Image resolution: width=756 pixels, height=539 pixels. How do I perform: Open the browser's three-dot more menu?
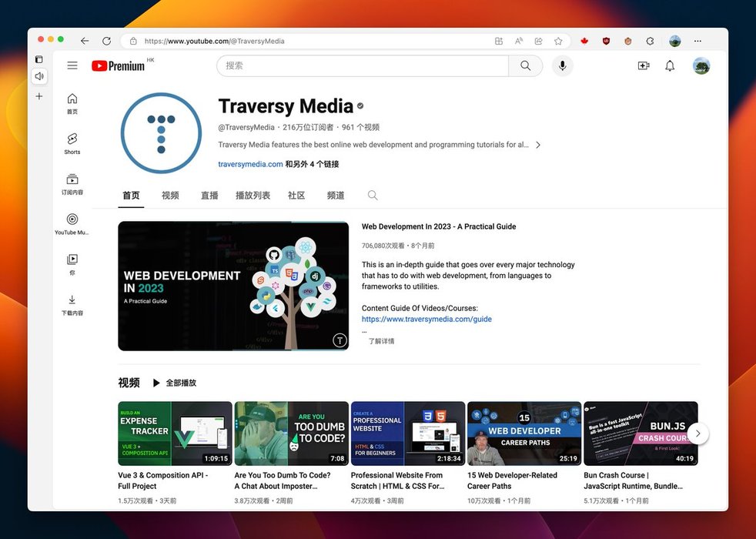[697, 41]
